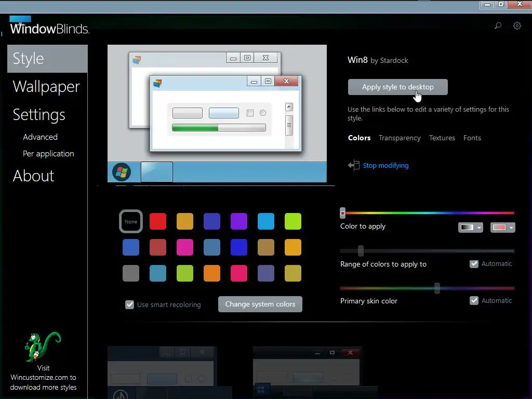
Task: Open the gray gradient color dropdown
Action: tap(470, 228)
